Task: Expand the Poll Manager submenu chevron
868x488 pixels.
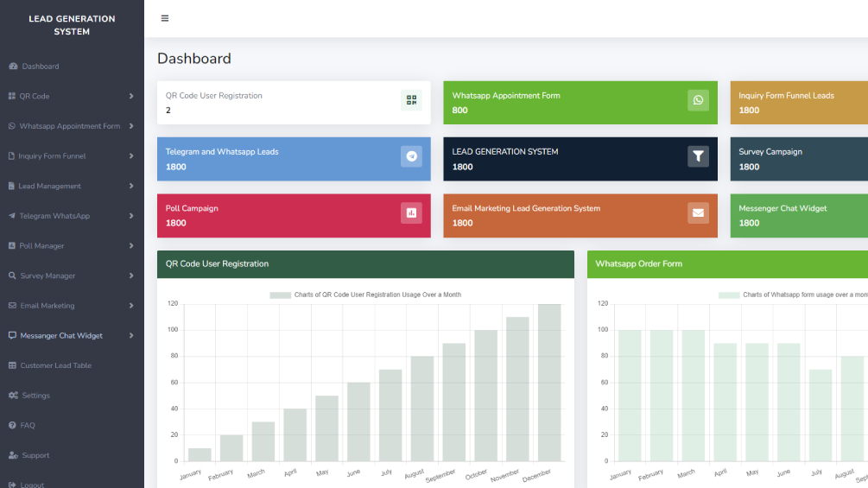Action: [x=131, y=245]
